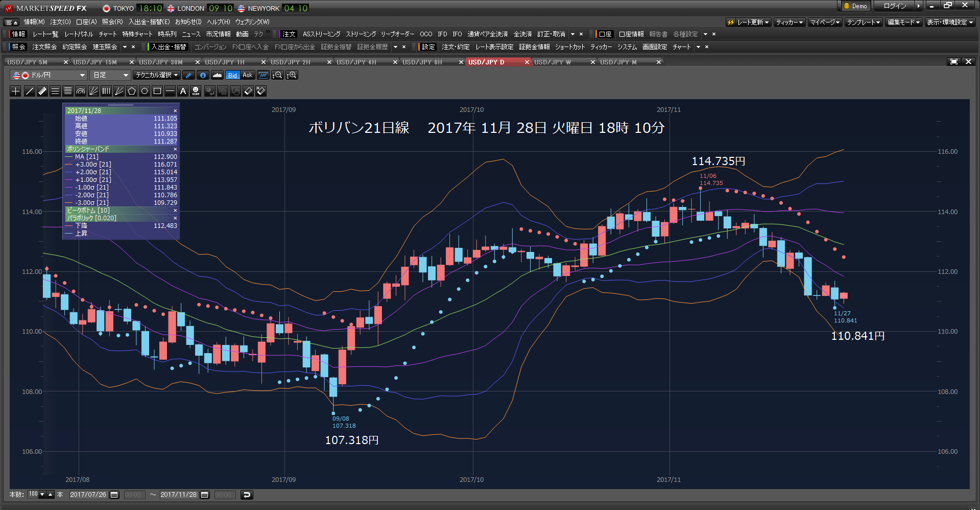The width and height of the screenshot is (980, 510).
Task: Zoom out the chart vertically
Action: coord(277,75)
